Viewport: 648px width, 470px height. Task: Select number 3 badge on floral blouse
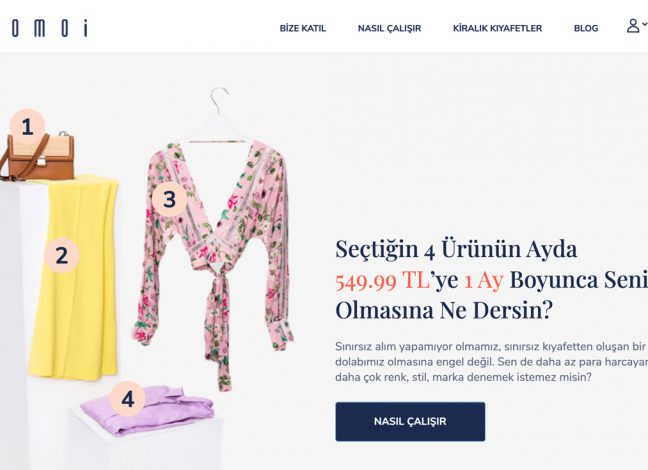[x=169, y=199]
